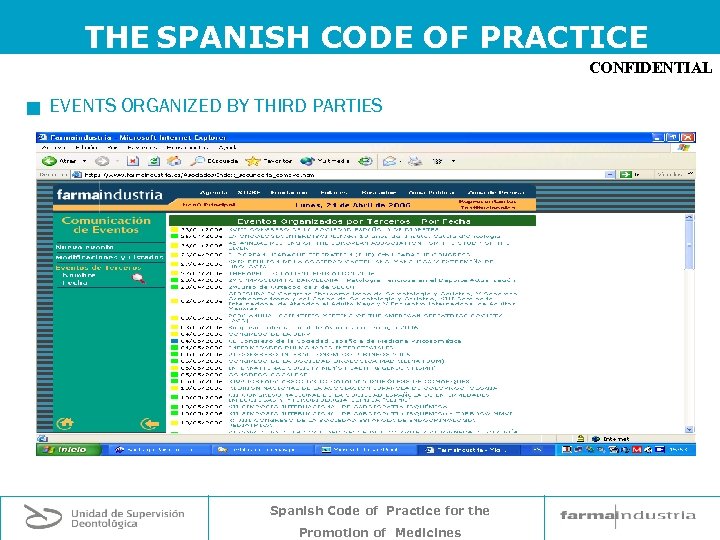This screenshot has height=540, width=720.
Task: Switch to the Farmaindustria taskbar window button
Action: (x=469, y=450)
